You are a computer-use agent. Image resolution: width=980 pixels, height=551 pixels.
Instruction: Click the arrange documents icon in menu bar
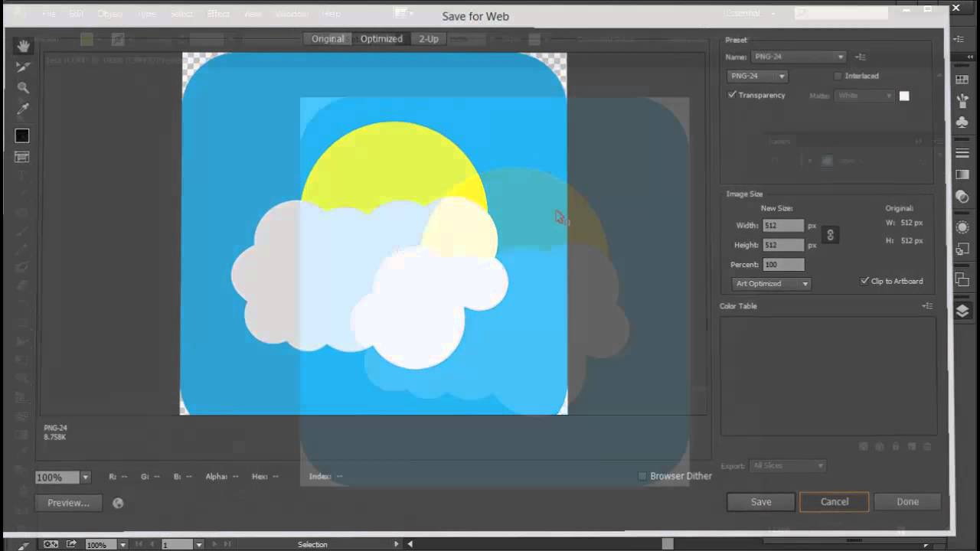click(x=403, y=13)
